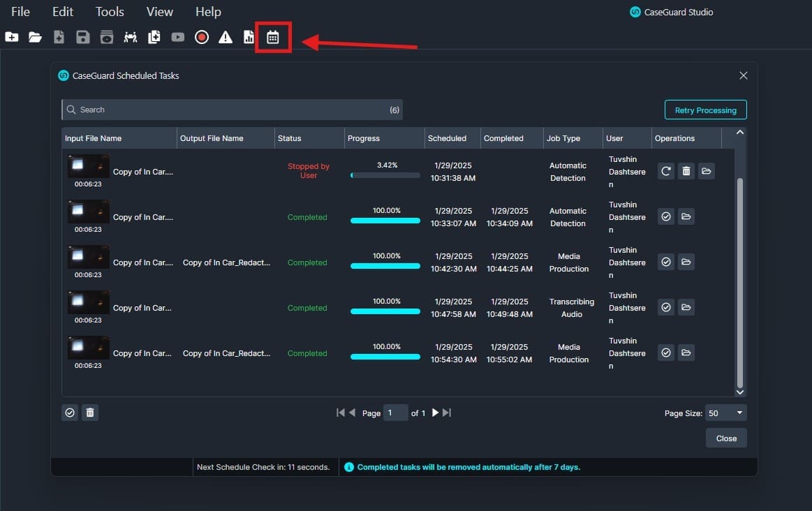Screen dimensions: 812x511
Task: Click the open folder toolbar icon
Action: (x=35, y=38)
